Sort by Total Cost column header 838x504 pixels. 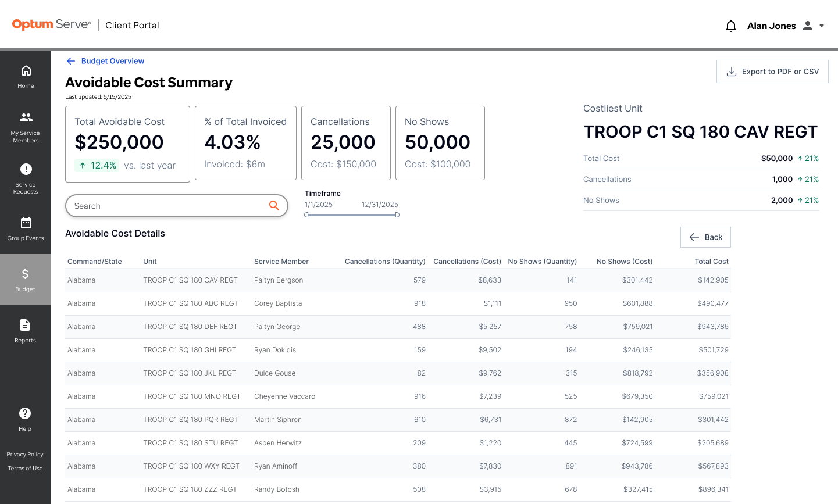[x=712, y=262]
